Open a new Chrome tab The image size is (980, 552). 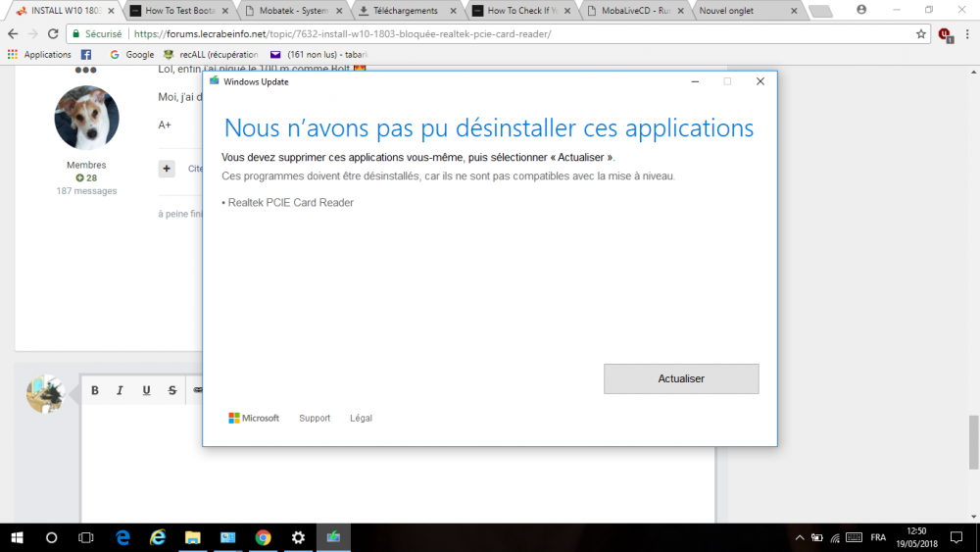[820, 11]
